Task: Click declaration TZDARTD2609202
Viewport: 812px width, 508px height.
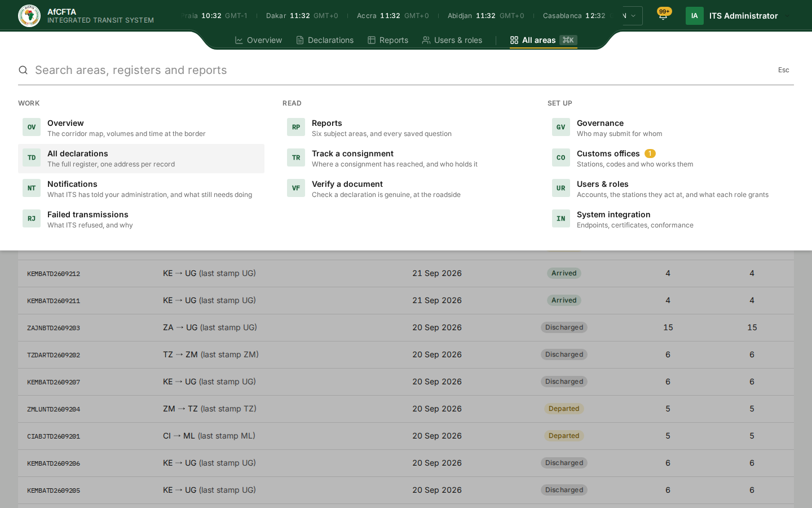Action: pos(54,355)
